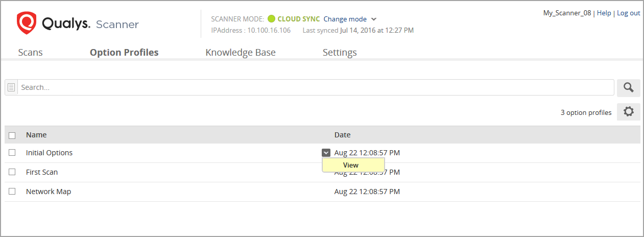
Task: Sort by the Date column header
Action: 342,135
